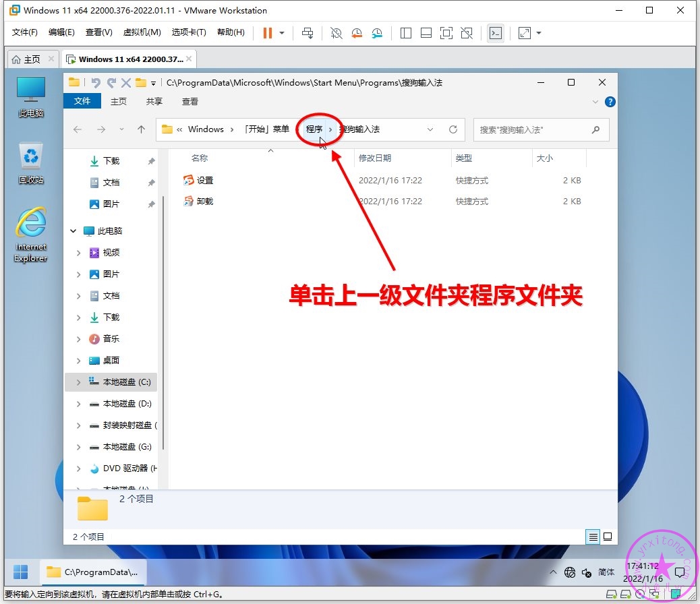This screenshot has height=604, width=700.
Task: Go back with the Explorer back arrow
Action: (78, 129)
